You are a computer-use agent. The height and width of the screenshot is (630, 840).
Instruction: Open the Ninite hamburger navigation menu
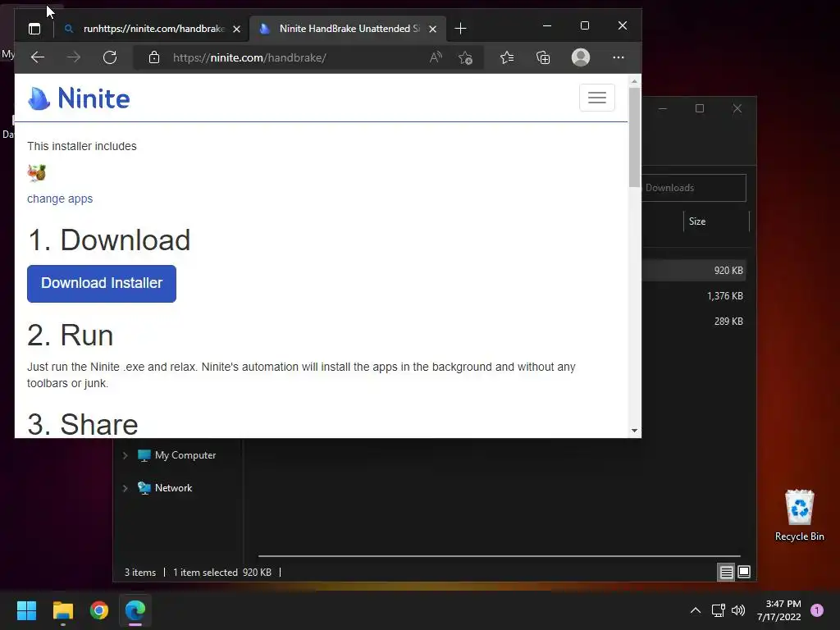(x=597, y=98)
